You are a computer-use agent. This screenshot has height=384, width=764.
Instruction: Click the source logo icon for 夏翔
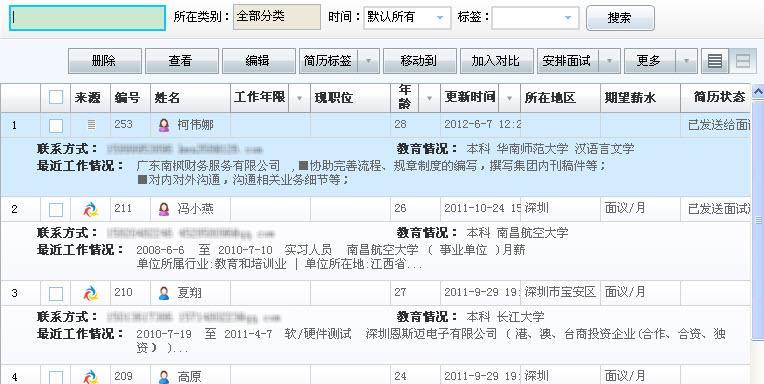tap(91, 293)
